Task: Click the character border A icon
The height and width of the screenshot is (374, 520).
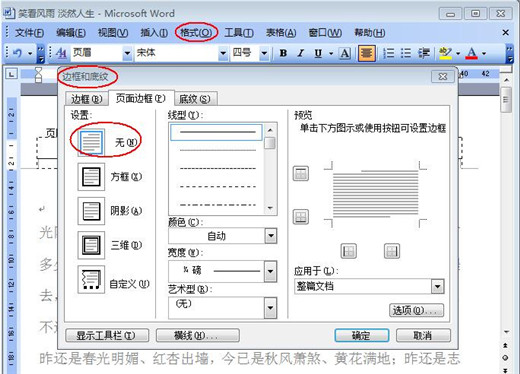Action: (x=345, y=53)
